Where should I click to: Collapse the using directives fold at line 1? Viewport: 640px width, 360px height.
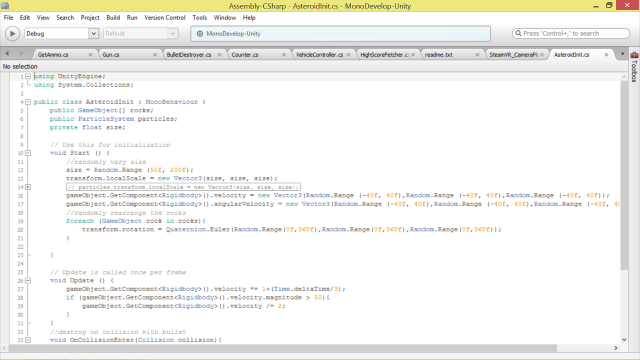point(28,76)
